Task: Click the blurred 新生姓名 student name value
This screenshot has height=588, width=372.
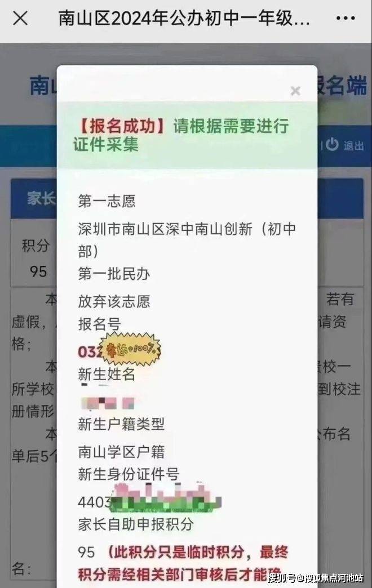Action: [108, 403]
